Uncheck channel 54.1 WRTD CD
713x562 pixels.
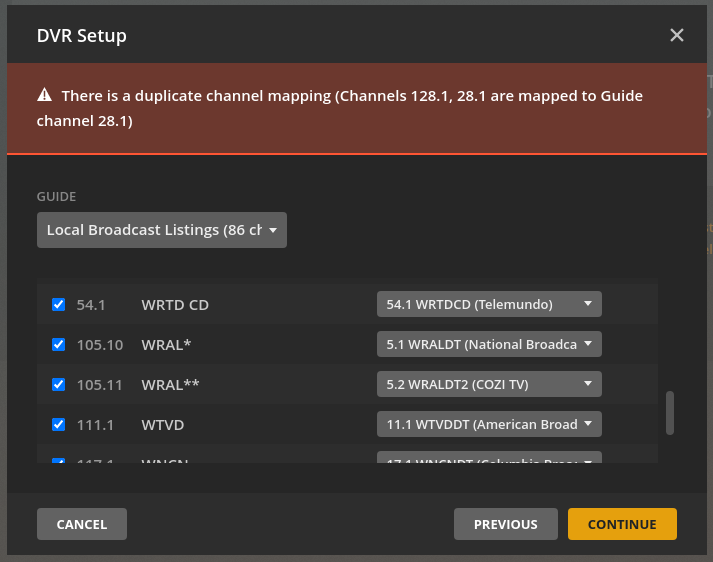pos(58,305)
